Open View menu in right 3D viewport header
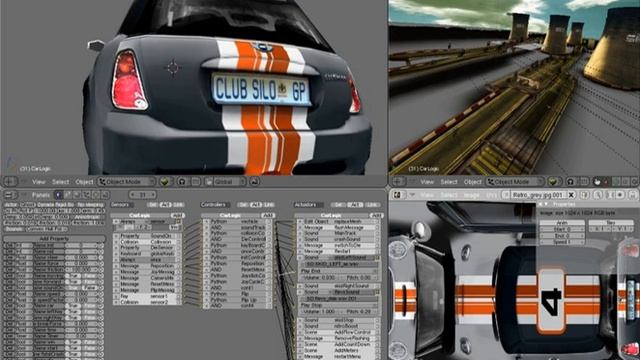This screenshot has width=640, height=360. 427,182
